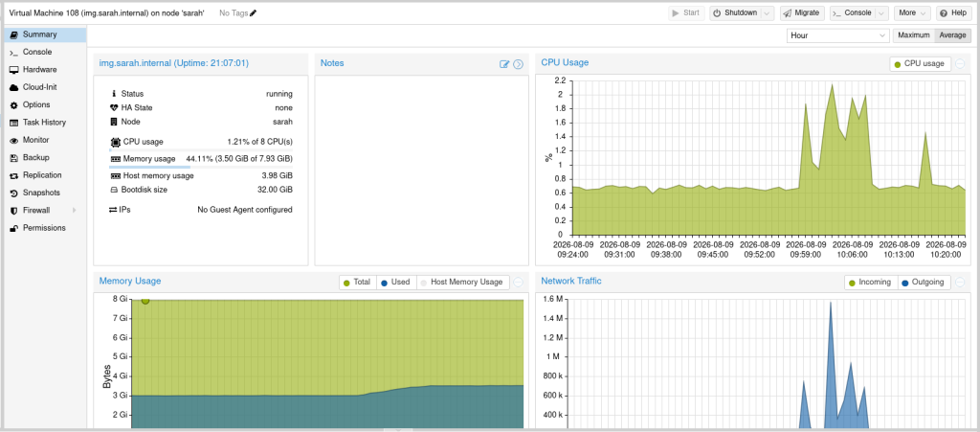Click the Notes edit icon
The width and height of the screenshot is (980, 432).
504,64
